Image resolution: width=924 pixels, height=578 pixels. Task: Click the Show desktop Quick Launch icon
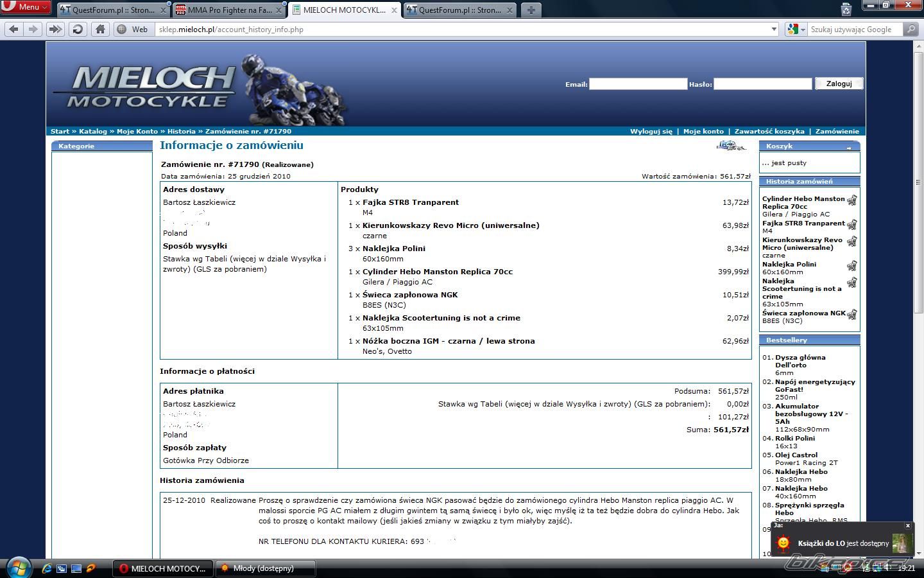pos(76,568)
